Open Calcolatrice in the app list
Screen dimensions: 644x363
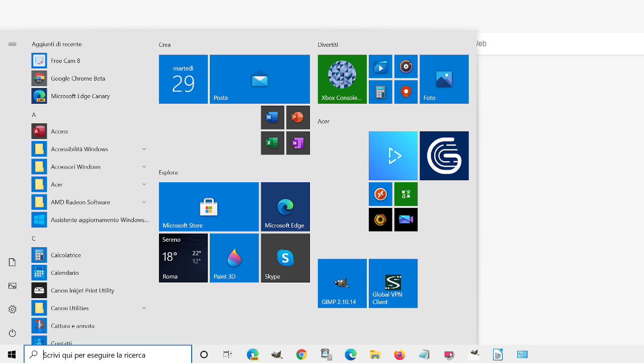[90, 255]
